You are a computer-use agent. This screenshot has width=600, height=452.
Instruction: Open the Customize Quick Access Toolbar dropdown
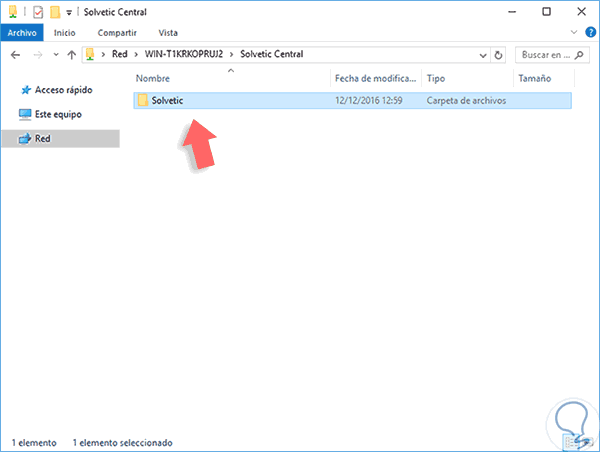[x=69, y=13]
